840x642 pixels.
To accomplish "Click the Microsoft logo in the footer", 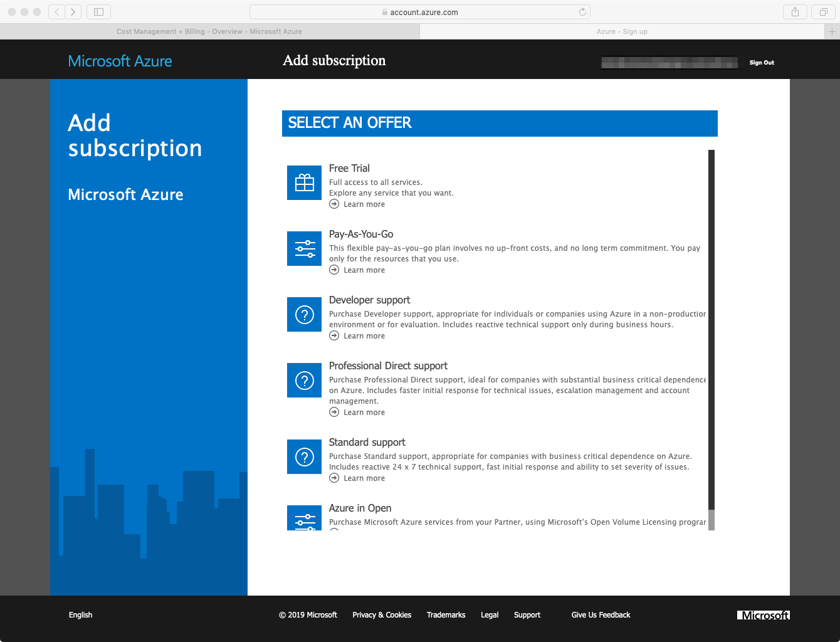I will 764,615.
